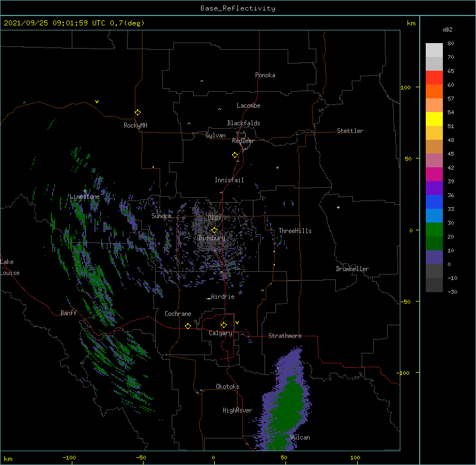476x465 pixels.
Task: Click the yellow diamond marker below Cochrane
Action: click(188, 326)
